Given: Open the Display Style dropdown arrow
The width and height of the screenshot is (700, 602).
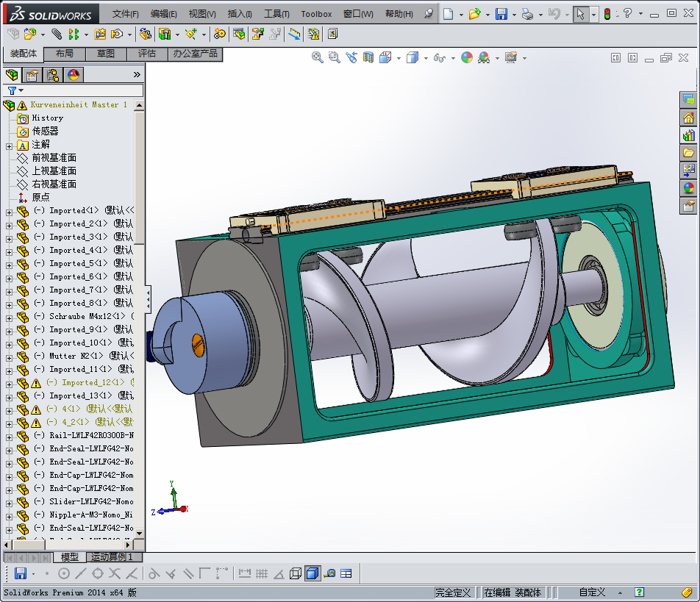Looking at the screenshot, I should pos(426,57).
